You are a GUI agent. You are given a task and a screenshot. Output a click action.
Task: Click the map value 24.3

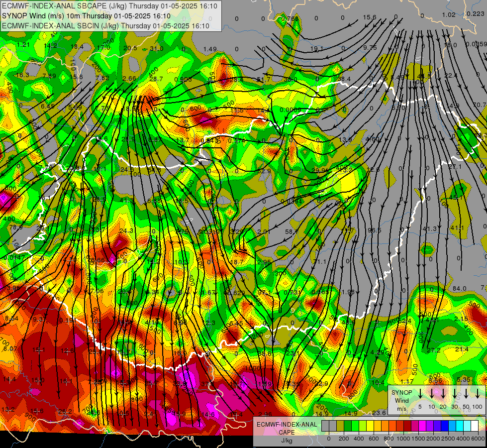[126, 230]
